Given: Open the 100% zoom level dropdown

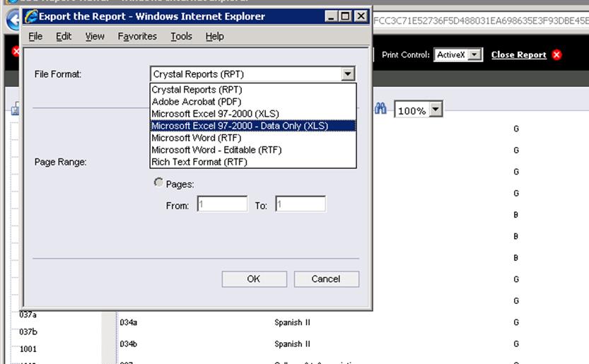Looking at the screenshot, I should point(436,110).
